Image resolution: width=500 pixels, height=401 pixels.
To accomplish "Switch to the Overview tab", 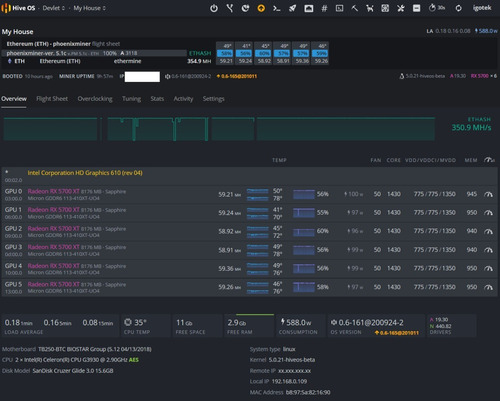I will [x=14, y=99].
